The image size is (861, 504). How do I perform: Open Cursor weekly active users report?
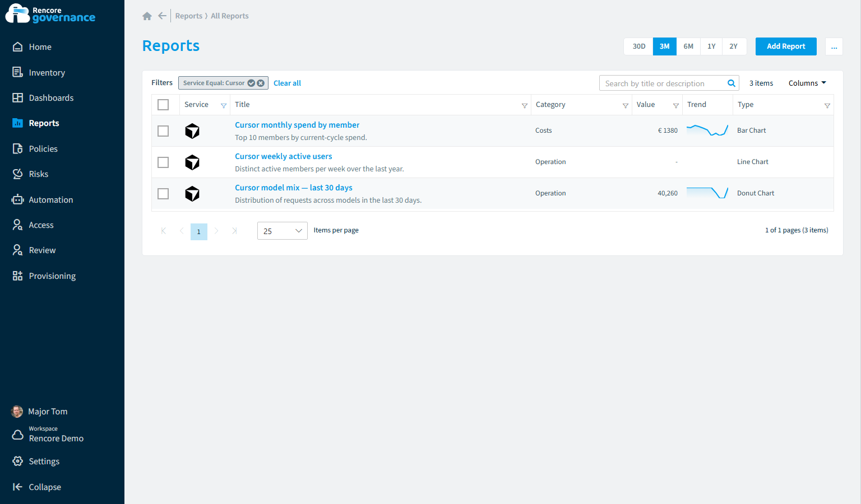pos(283,156)
